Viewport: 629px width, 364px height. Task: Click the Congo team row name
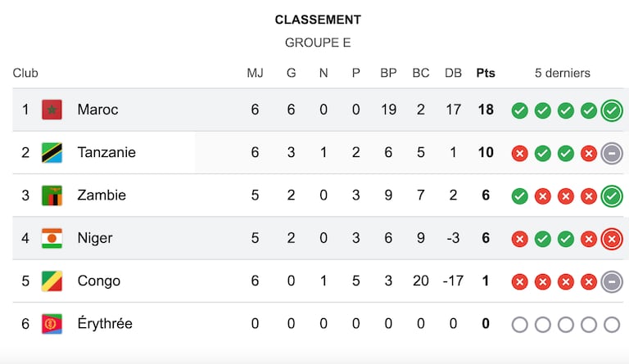click(99, 281)
